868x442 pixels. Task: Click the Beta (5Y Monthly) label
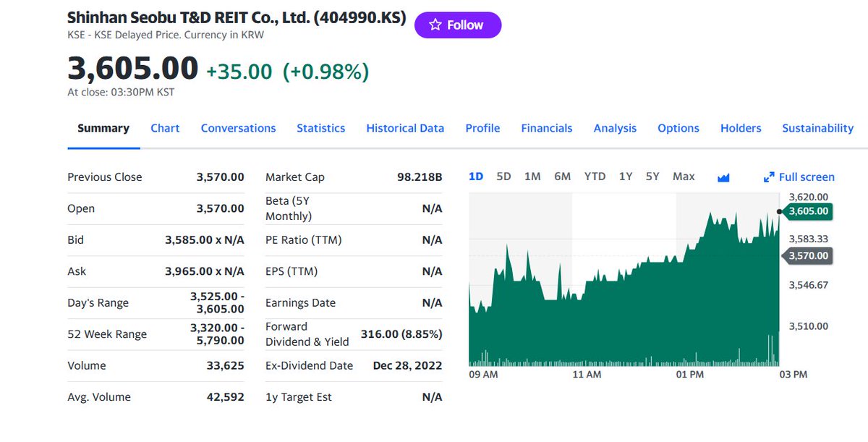(x=289, y=208)
